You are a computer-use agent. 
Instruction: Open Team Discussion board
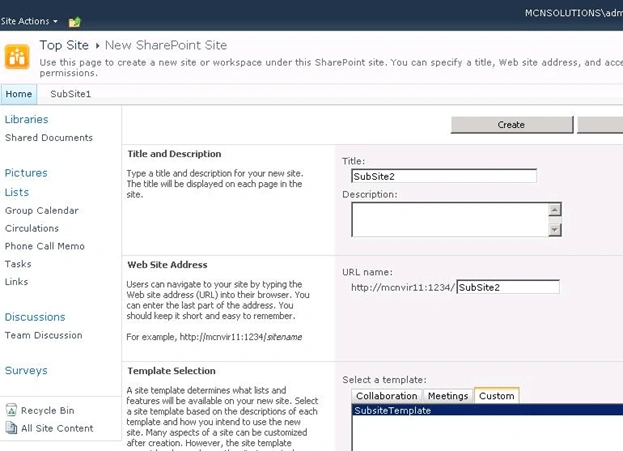pos(44,335)
